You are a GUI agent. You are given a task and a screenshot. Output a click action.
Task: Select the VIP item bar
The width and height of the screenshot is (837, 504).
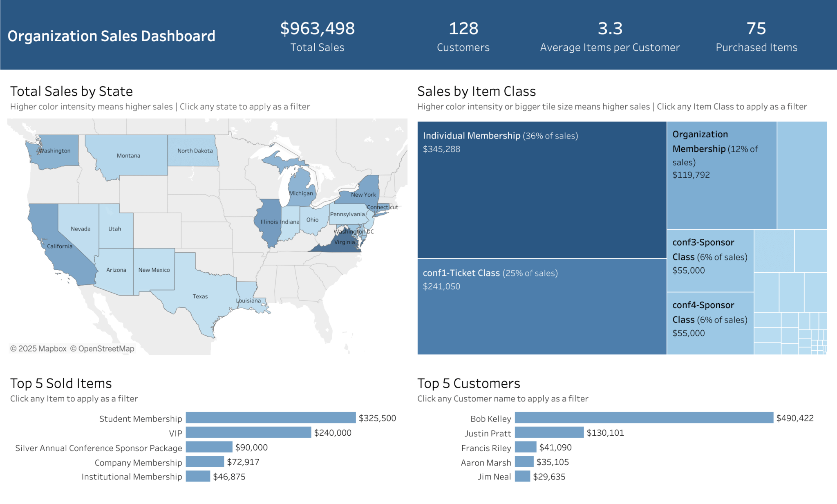pyautogui.click(x=249, y=432)
